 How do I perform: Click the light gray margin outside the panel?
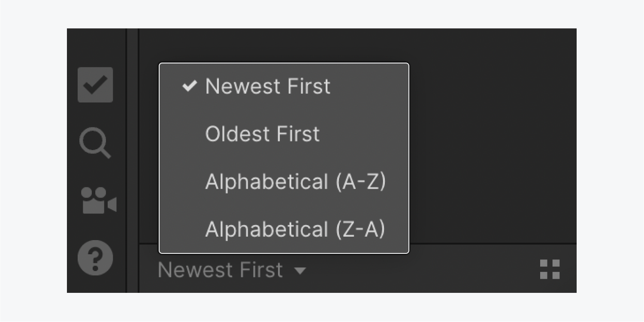point(322,14)
